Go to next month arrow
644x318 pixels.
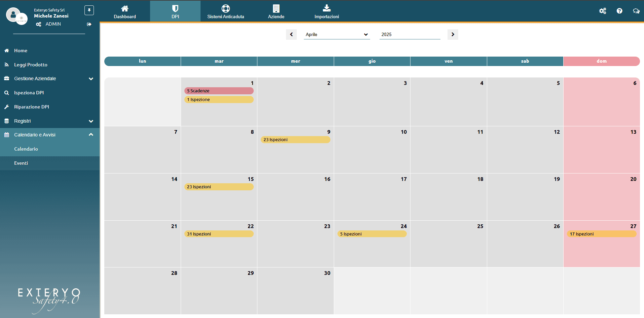[453, 34]
